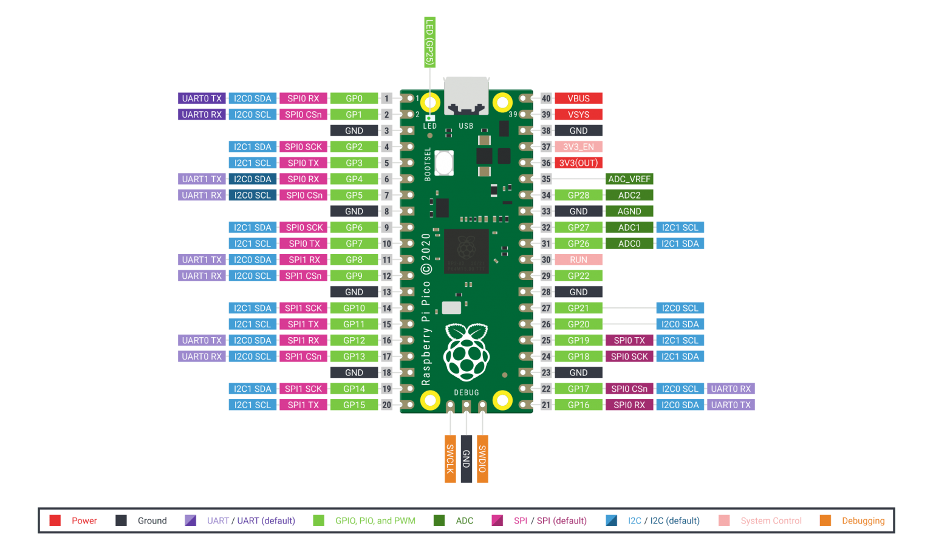The width and height of the screenshot is (933, 560).
Task: Click the red VBUS pin label
Action: (578, 98)
